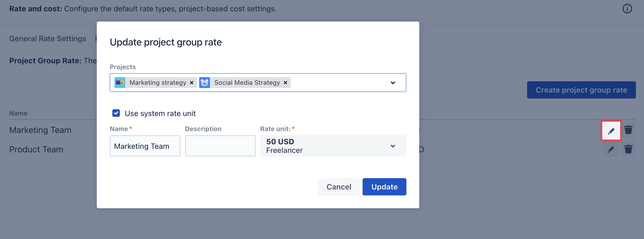This screenshot has width=644, height=239.
Task: Expand the Projects dropdown chevron
Action: pyautogui.click(x=393, y=83)
